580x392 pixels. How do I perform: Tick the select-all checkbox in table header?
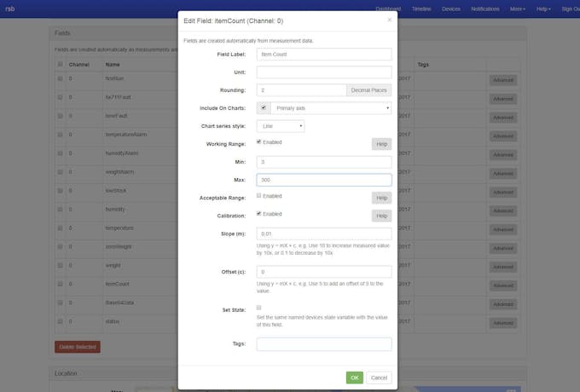tap(60, 64)
